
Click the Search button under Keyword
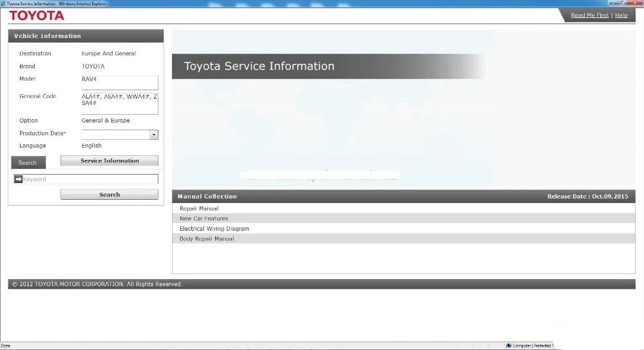pos(109,195)
